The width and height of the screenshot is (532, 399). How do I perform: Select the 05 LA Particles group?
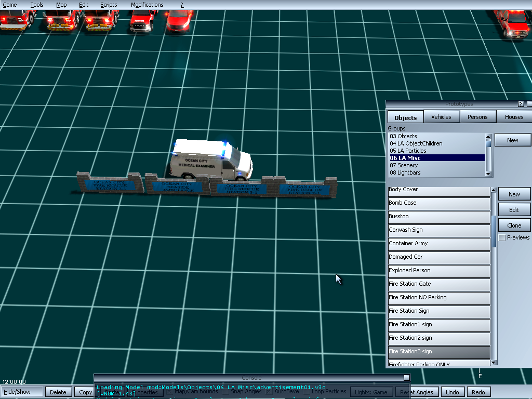[x=437, y=151]
